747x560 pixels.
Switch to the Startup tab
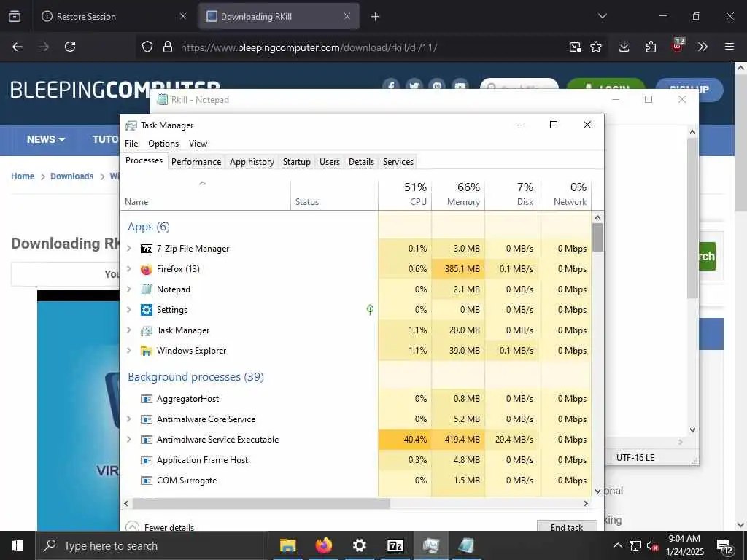[297, 162]
